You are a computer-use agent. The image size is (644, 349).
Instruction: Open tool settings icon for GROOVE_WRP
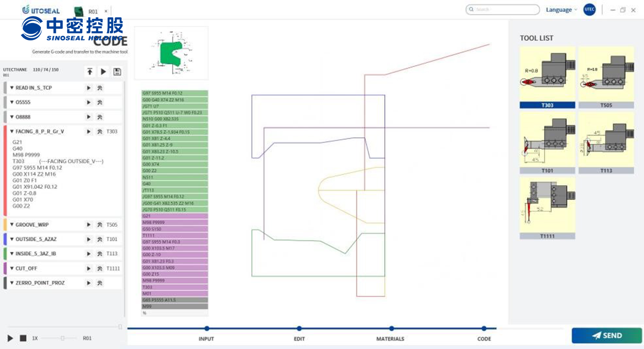tap(100, 225)
